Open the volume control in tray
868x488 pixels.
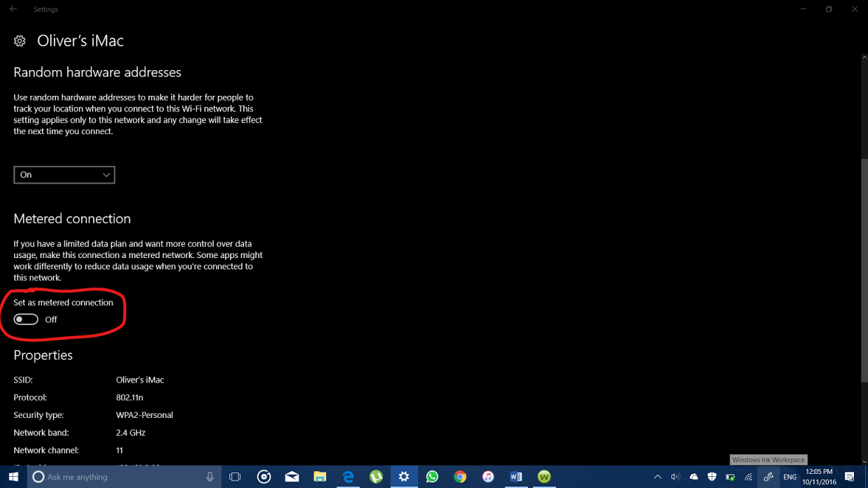(x=675, y=477)
